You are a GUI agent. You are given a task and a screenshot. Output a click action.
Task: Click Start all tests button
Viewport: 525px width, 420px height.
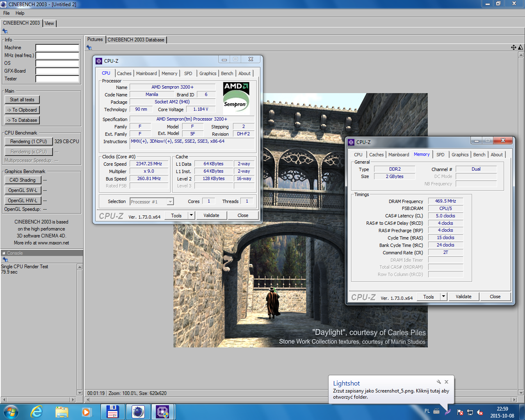(x=22, y=100)
